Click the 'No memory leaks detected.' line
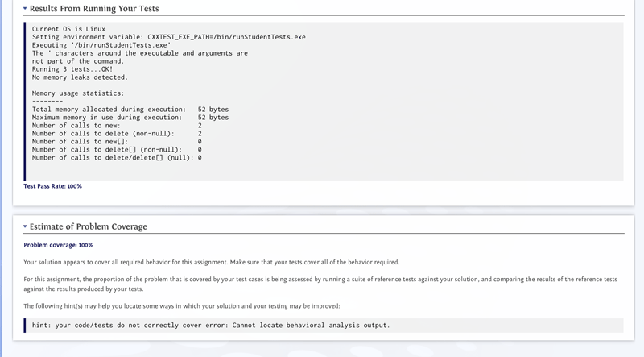Image resolution: width=644 pixels, height=357 pixels. click(x=80, y=77)
